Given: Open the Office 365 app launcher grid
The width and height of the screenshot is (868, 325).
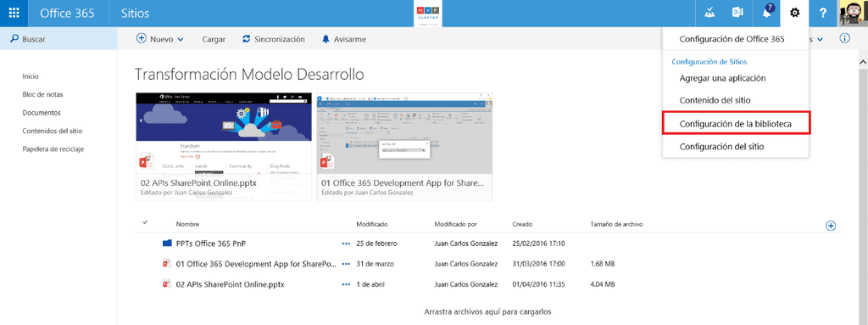Looking at the screenshot, I should tap(14, 13).
